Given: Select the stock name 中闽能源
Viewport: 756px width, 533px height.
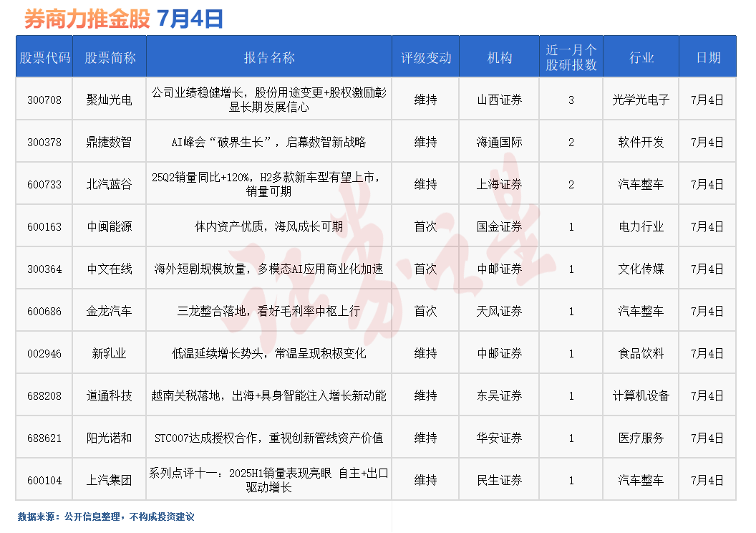Looking at the screenshot, I should (110, 226).
